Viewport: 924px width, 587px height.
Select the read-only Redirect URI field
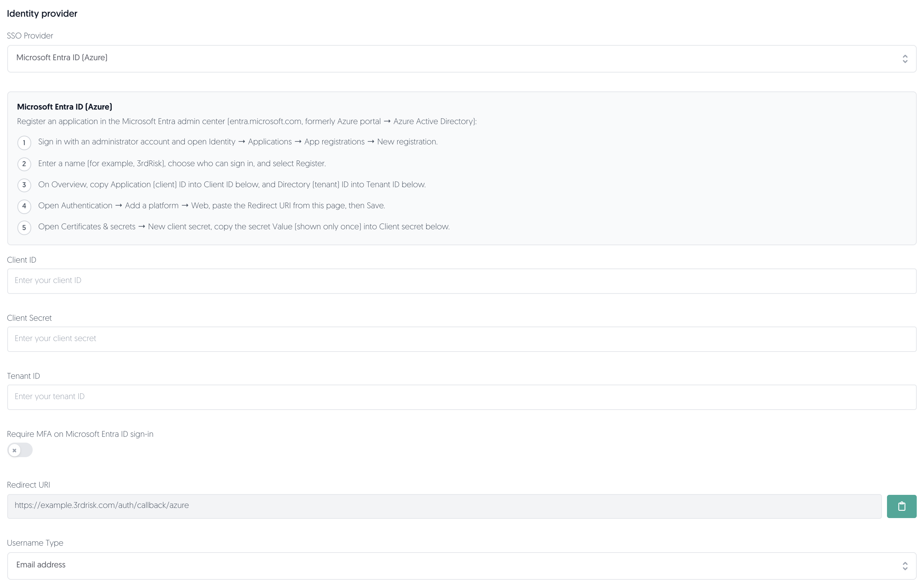pyautogui.click(x=444, y=506)
